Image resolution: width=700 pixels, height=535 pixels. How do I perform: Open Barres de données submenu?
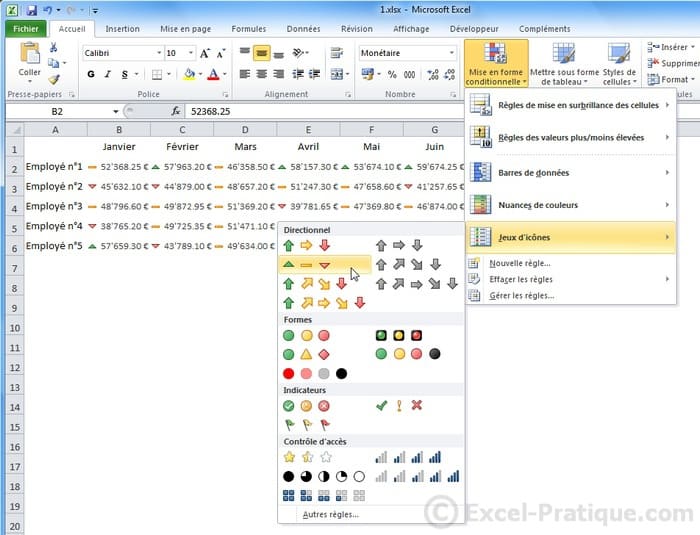(571, 173)
